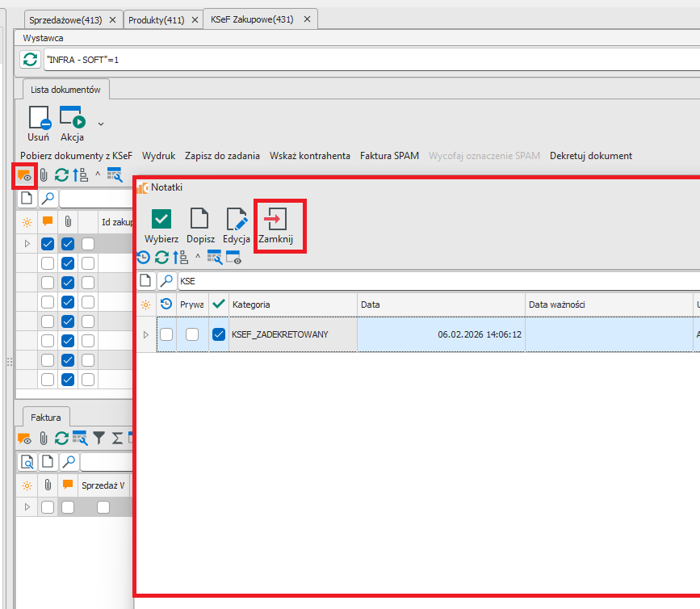Expand the KSEF_ZADEKRETOWANY row triangle
The height and width of the screenshot is (609, 700).
click(145, 334)
